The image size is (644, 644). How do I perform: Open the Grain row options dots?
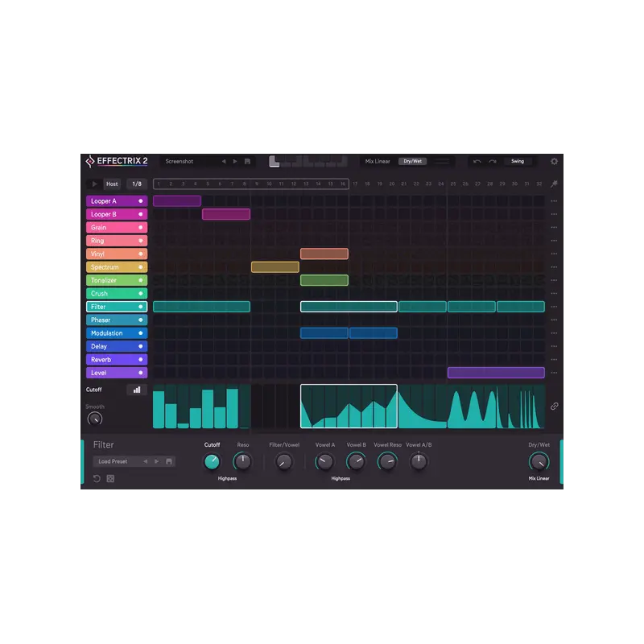[554, 228]
